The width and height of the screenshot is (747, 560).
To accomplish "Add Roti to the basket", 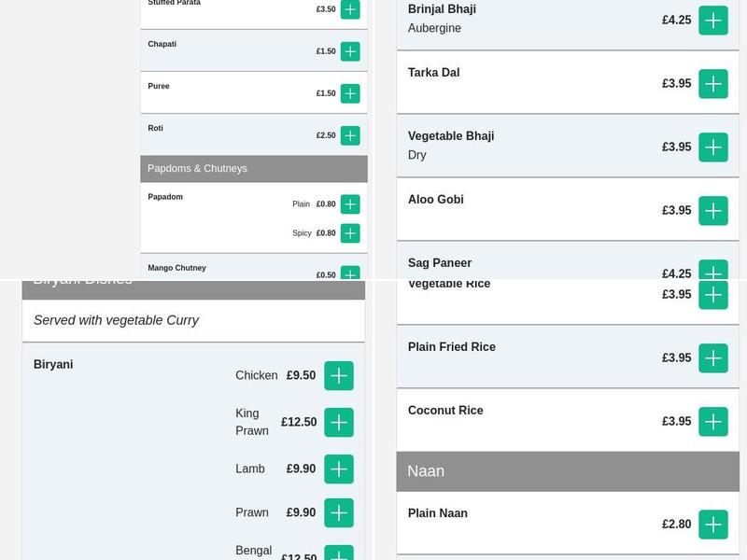I will coord(350,135).
